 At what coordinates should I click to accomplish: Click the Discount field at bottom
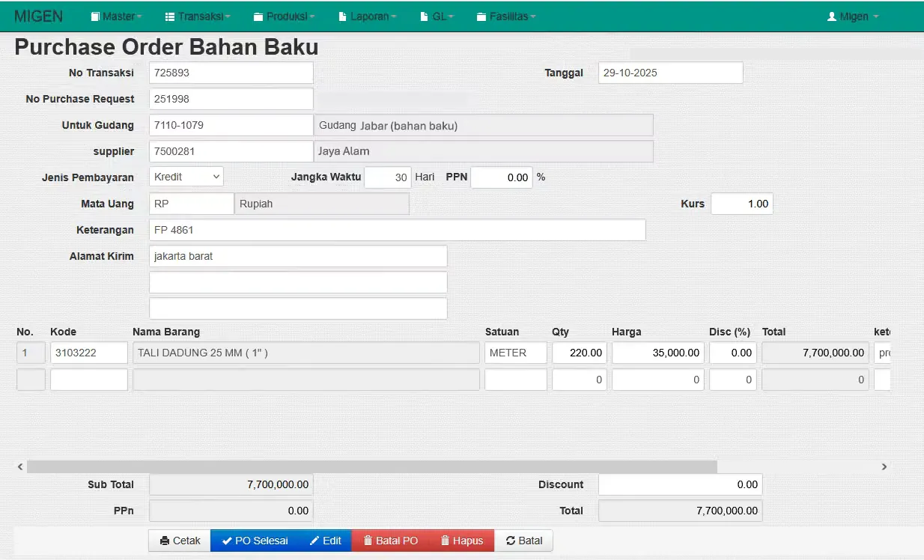coord(681,484)
